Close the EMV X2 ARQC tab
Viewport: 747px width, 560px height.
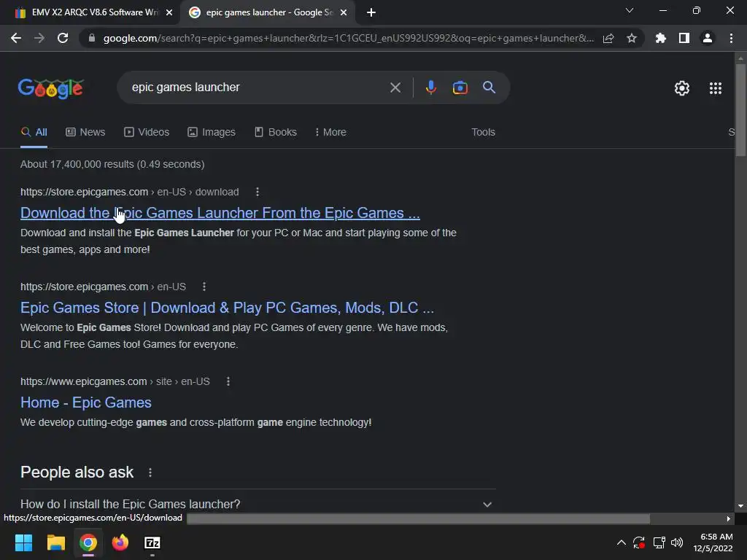pyautogui.click(x=169, y=12)
